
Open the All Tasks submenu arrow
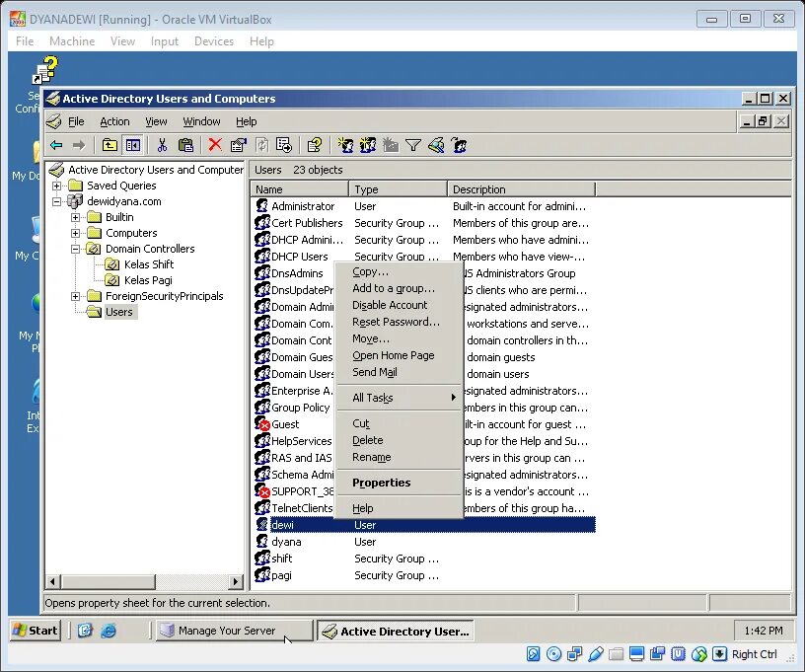tap(453, 398)
